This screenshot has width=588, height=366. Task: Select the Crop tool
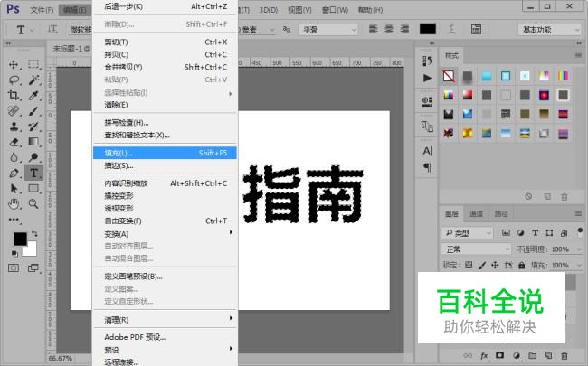point(14,95)
